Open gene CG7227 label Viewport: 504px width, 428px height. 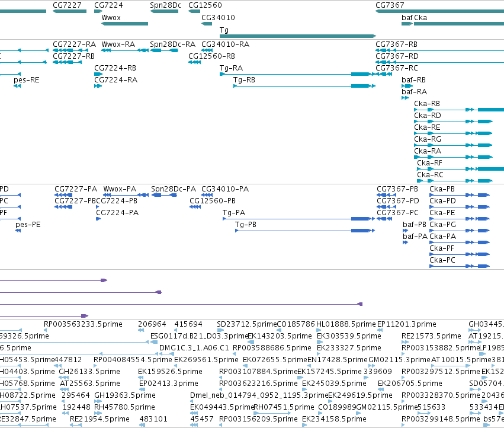67,5
